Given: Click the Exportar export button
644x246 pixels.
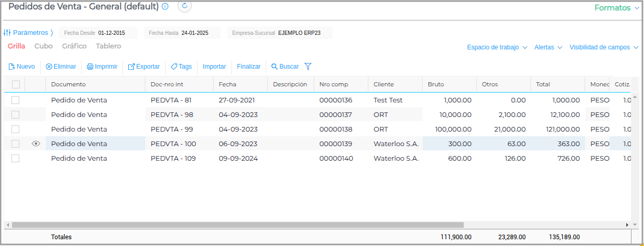Looking at the screenshot, I should click(144, 67).
